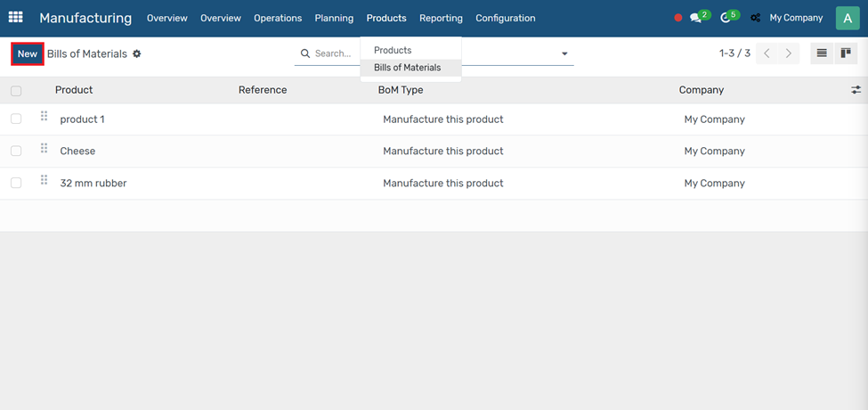Open the Cheese bill of materials

click(x=77, y=152)
